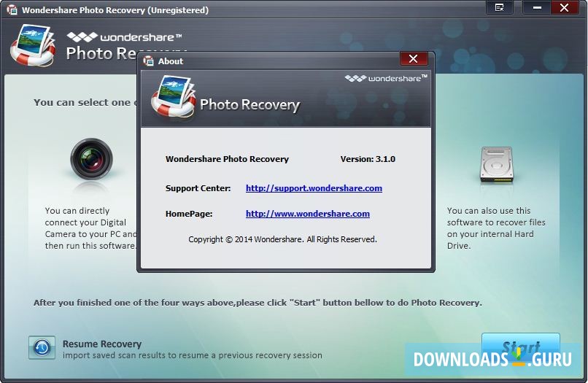Click the 'After you finished one of the four ways' instruction
This screenshot has height=383, width=588.
point(258,303)
